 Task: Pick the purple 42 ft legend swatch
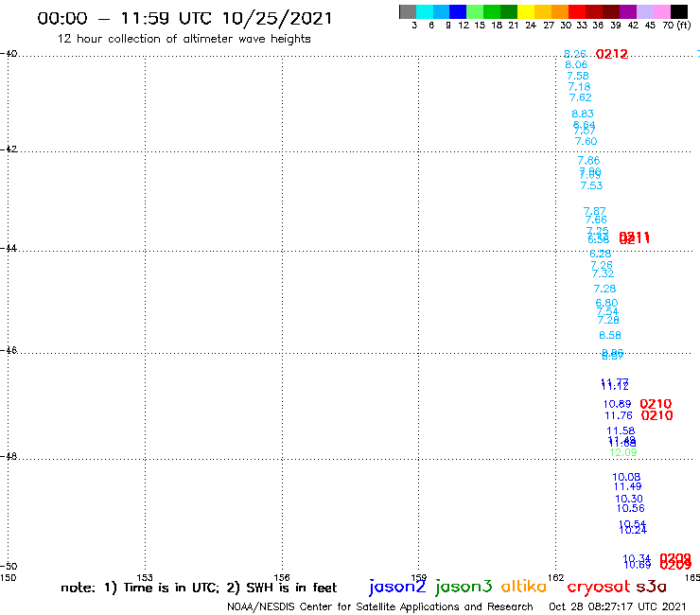click(x=628, y=11)
